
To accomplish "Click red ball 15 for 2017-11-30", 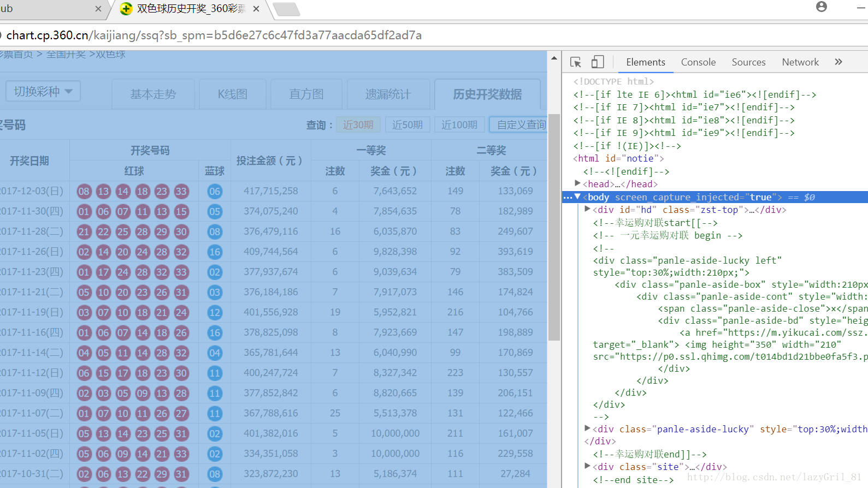I will pos(181,212).
